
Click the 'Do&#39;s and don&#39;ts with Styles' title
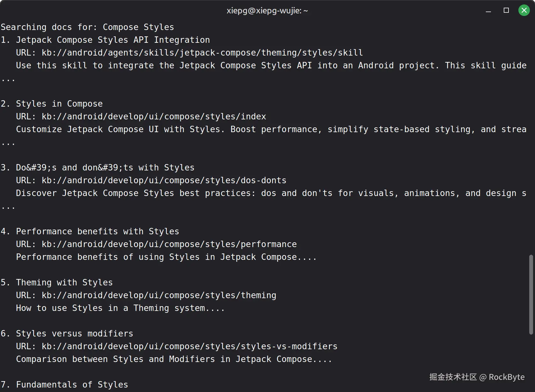point(105,168)
